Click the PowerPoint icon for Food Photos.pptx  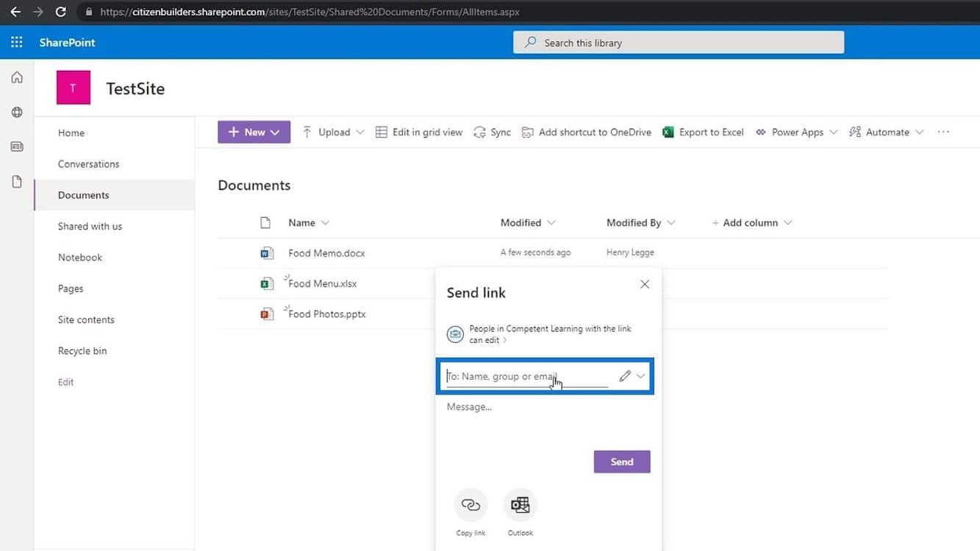point(267,314)
